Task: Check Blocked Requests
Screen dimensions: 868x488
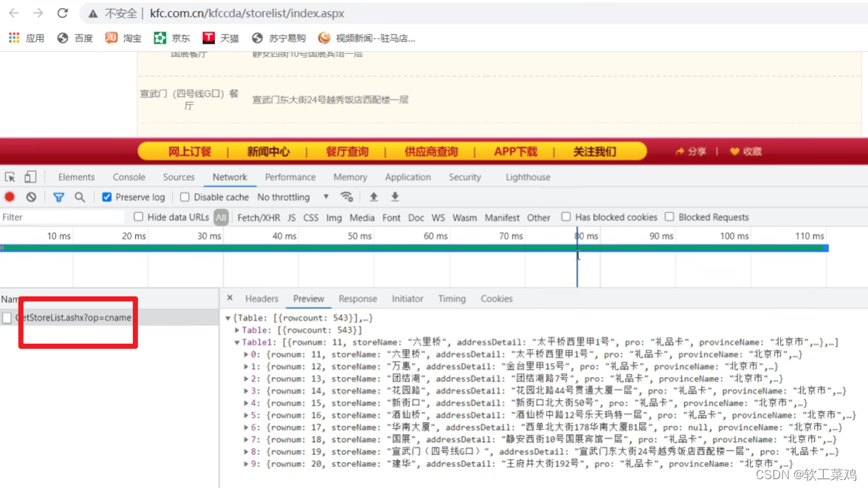Action: (x=669, y=217)
